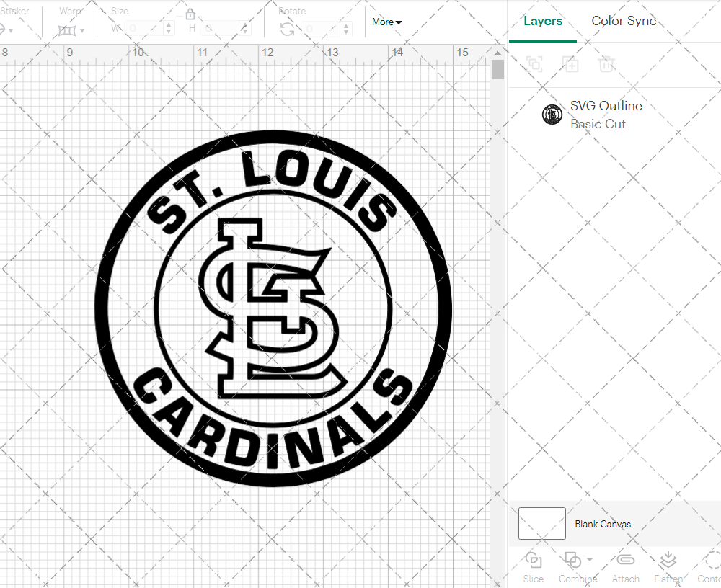Click the canvas scrollbar up arrow
721x588 pixels.
pyautogui.click(x=497, y=53)
